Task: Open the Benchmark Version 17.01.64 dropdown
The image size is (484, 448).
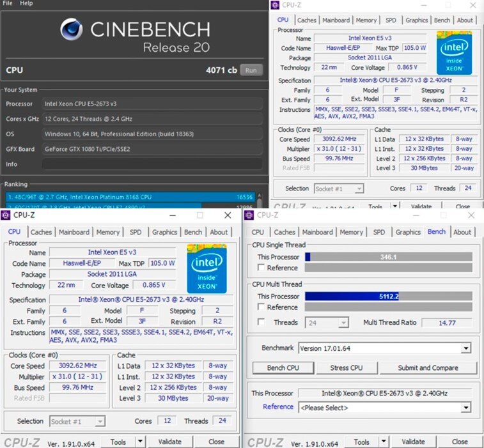Action: 385,348
